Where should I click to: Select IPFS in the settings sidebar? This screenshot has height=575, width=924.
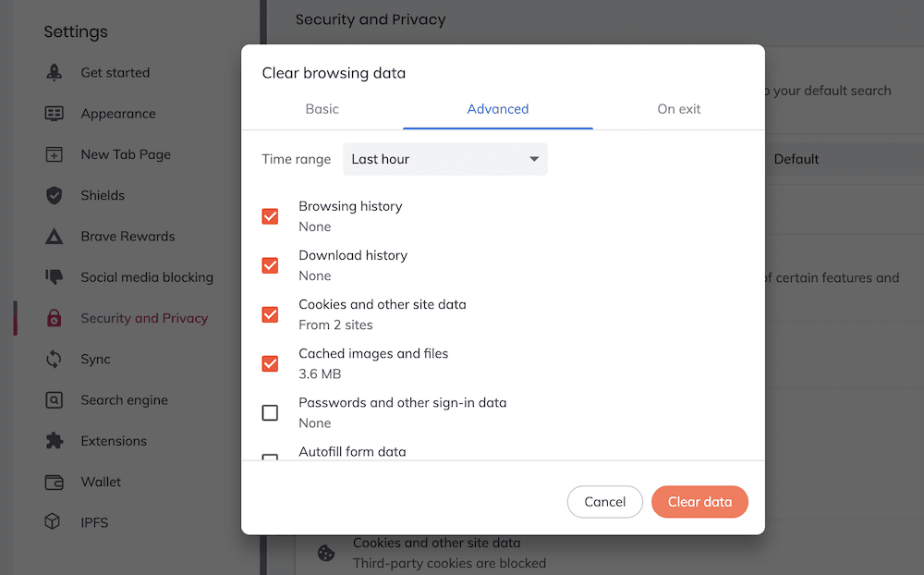point(94,522)
